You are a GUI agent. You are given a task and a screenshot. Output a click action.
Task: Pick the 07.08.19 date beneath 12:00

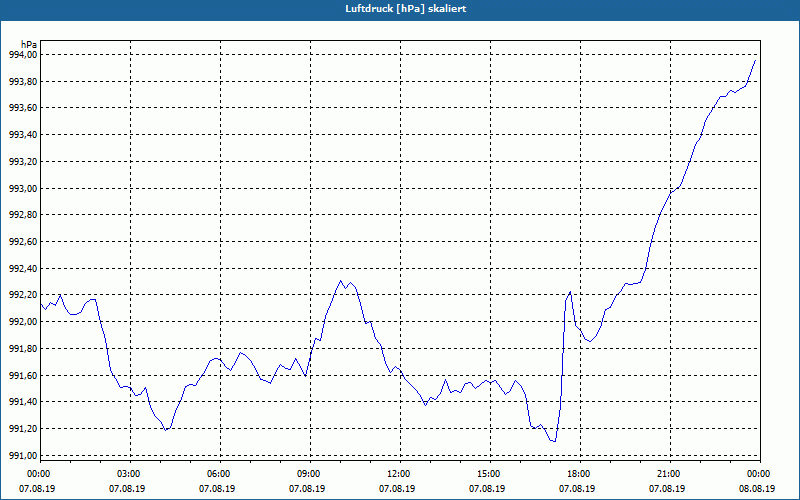tap(397, 488)
